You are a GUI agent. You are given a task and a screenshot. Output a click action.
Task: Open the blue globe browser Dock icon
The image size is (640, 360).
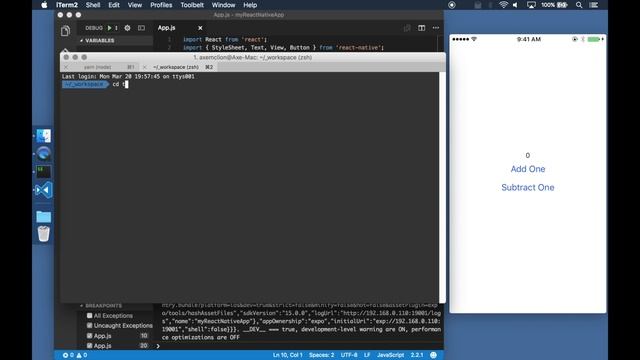coord(44,153)
